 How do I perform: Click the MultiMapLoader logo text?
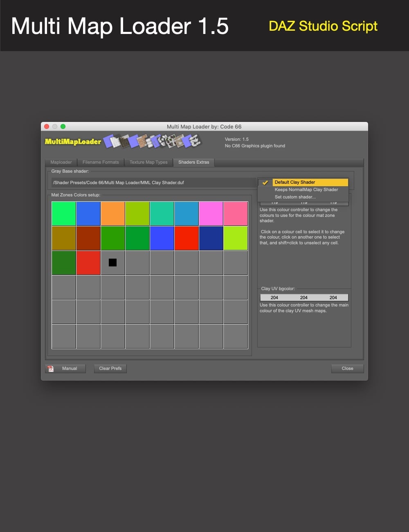point(72,142)
